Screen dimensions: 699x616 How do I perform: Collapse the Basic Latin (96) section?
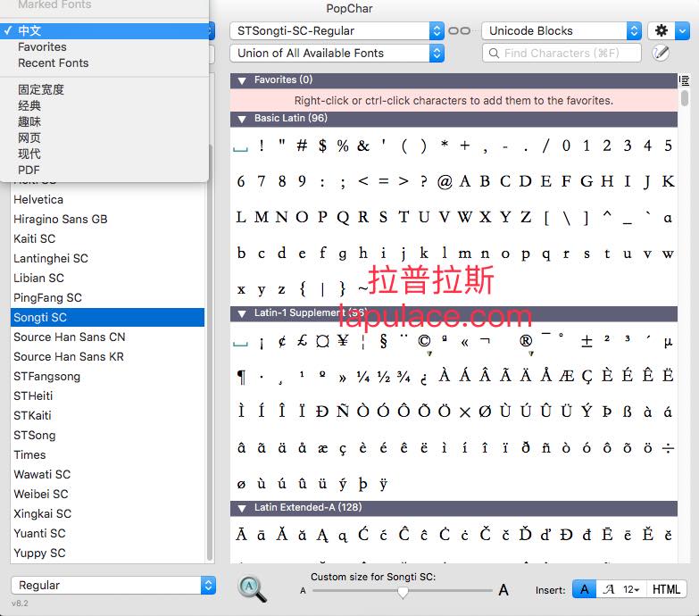tap(242, 119)
